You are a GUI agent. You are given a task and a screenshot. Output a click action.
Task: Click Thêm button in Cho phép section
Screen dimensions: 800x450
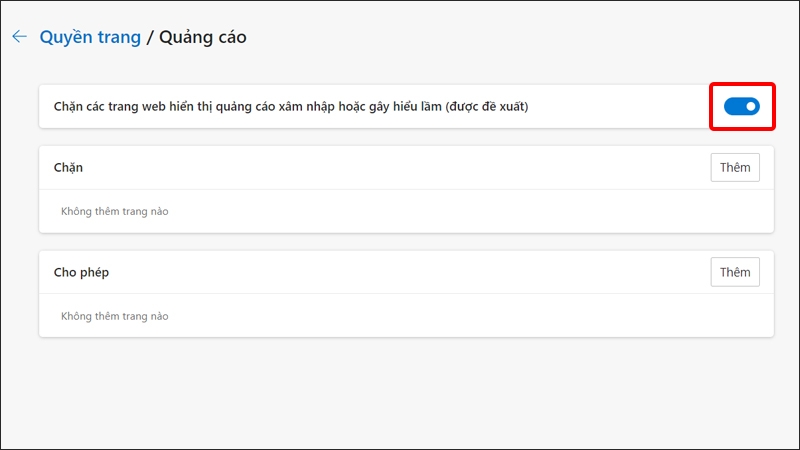coord(735,272)
